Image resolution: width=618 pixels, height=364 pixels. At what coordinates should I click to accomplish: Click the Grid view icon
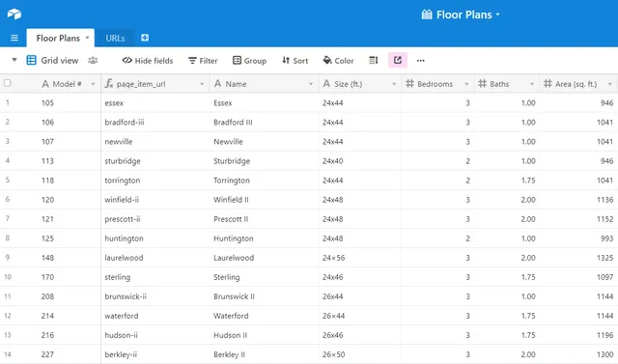[31, 60]
